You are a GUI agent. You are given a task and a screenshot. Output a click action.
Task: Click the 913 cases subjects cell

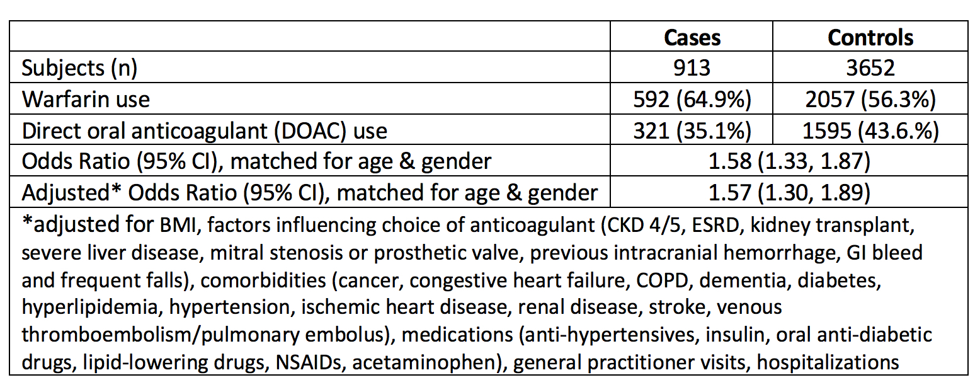pyautogui.click(x=692, y=68)
